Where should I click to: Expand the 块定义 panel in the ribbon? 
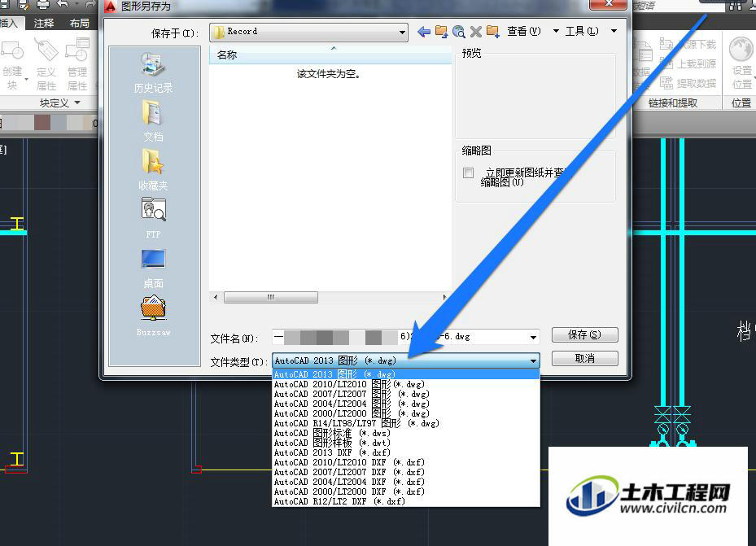tap(59, 103)
